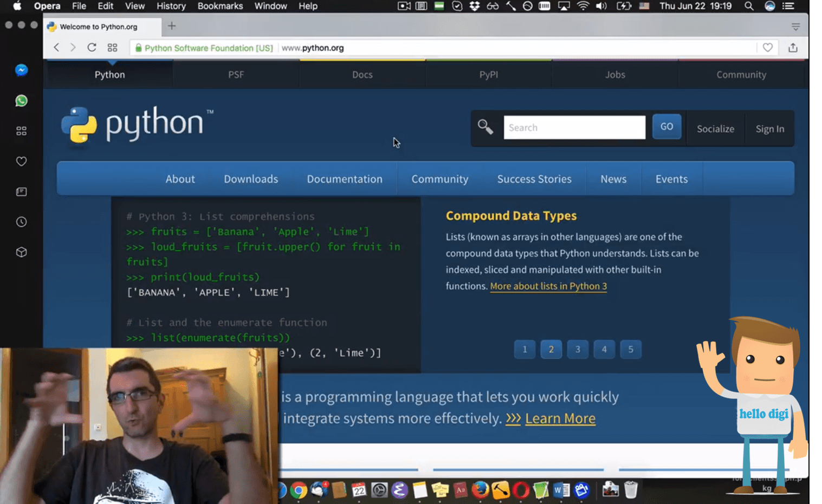
Task: Show code slide 4
Action: [x=604, y=349]
